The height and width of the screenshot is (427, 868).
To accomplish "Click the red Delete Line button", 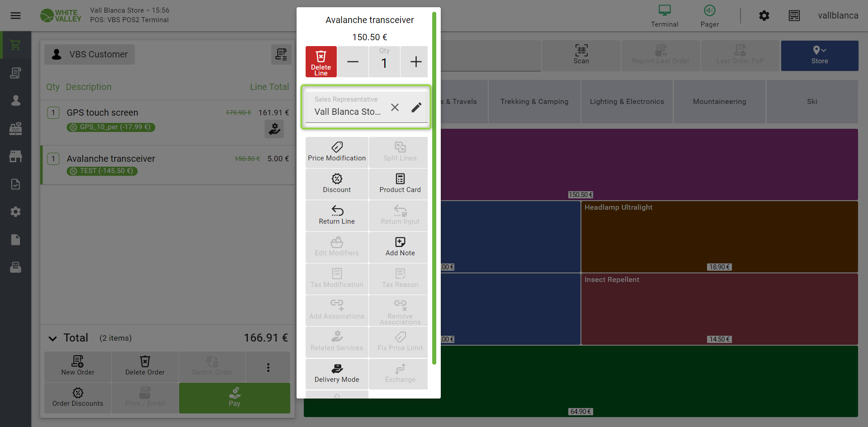I will tap(321, 62).
